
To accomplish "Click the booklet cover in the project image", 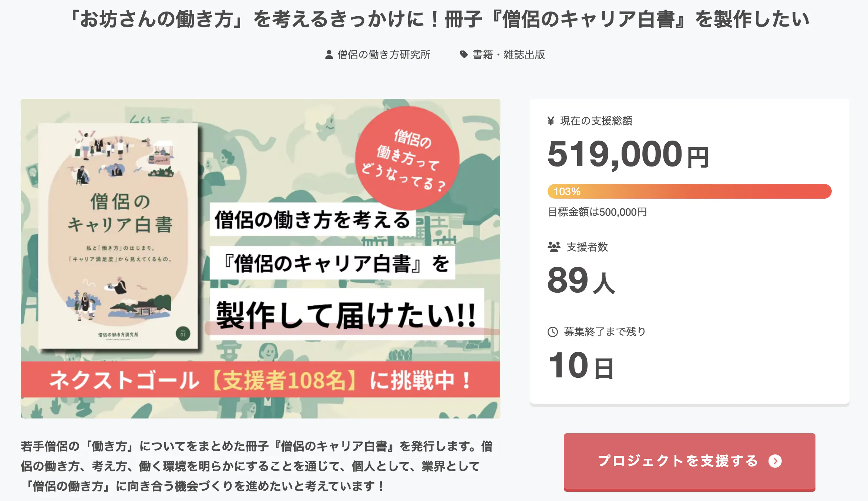I will [x=118, y=236].
